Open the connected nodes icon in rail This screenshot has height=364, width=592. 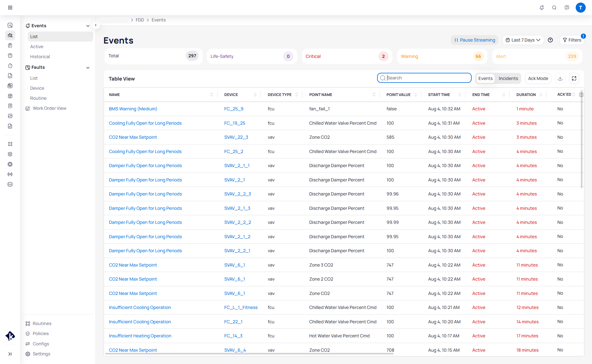click(x=10, y=144)
